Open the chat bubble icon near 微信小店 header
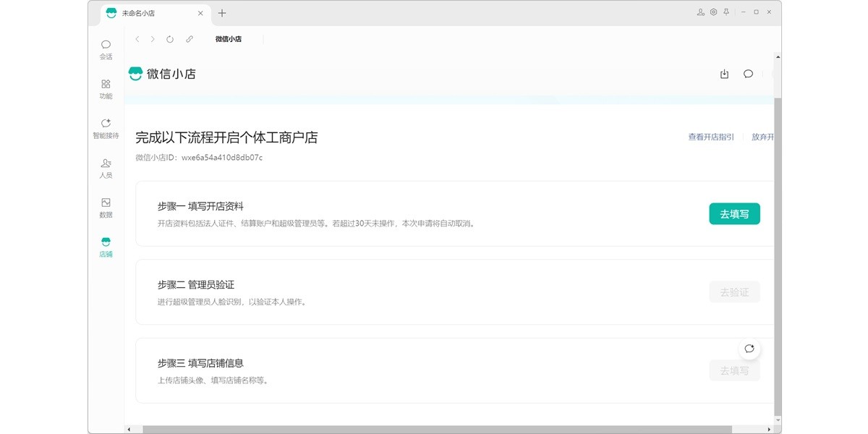 coord(747,74)
